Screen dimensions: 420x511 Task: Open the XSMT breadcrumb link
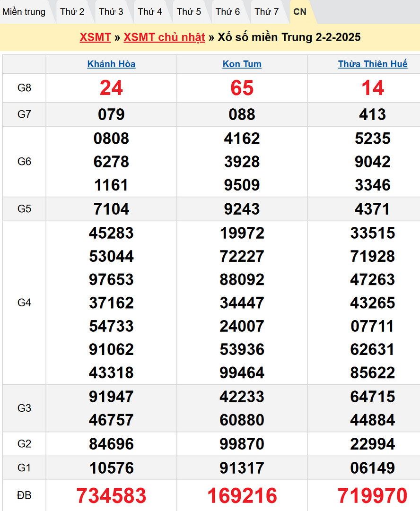pos(95,37)
